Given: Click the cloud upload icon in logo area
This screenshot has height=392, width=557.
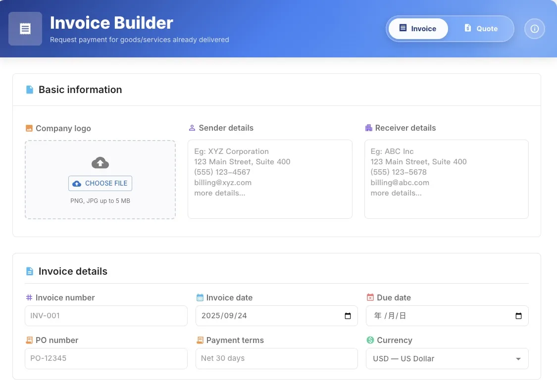Looking at the screenshot, I should pos(100,162).
